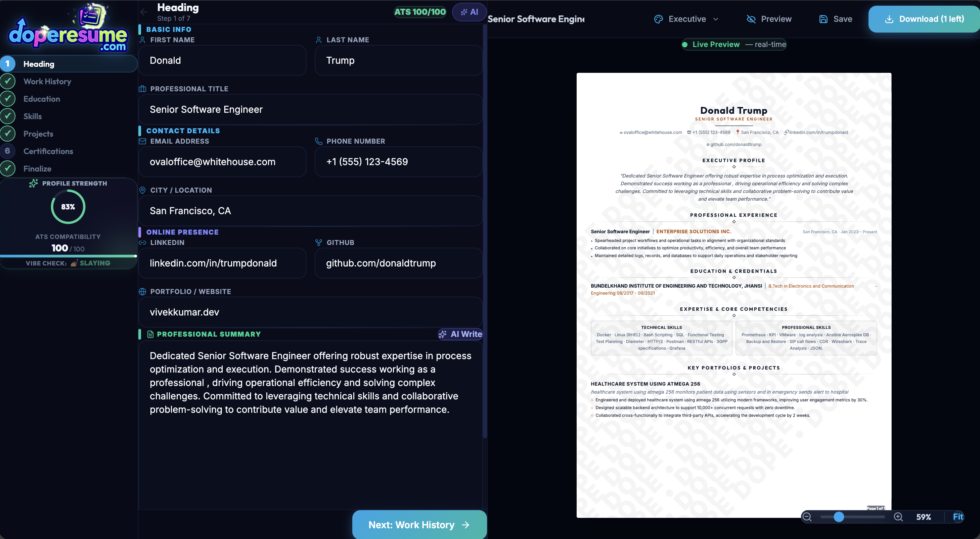Save the resume
980x539 pixels.
(x=836, y=19)
